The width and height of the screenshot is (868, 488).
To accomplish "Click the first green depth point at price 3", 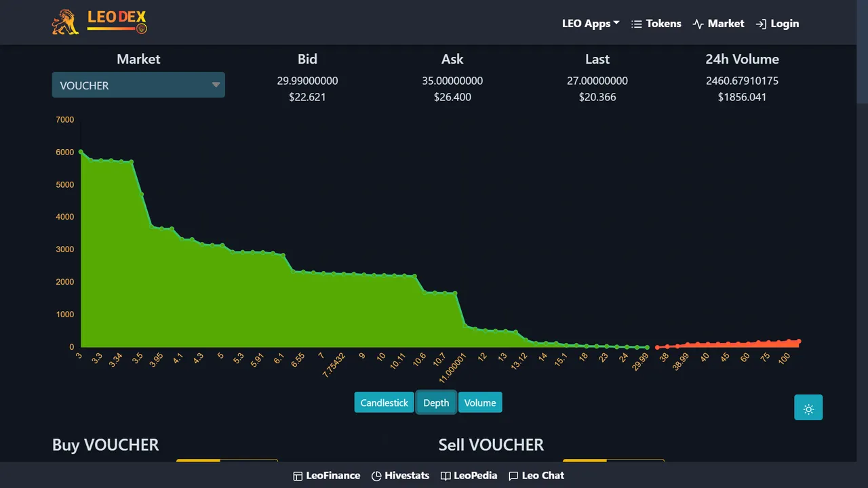I will tap(81, 152).
